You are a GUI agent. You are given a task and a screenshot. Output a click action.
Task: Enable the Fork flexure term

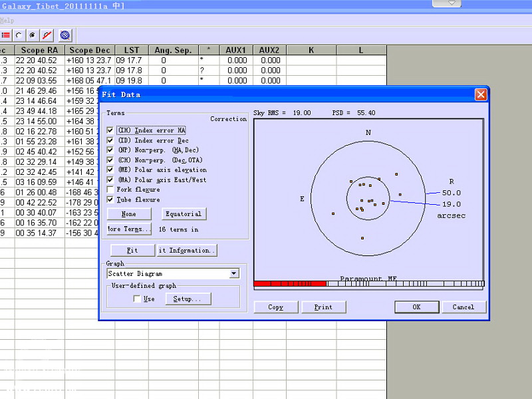[x=110, y=190]
